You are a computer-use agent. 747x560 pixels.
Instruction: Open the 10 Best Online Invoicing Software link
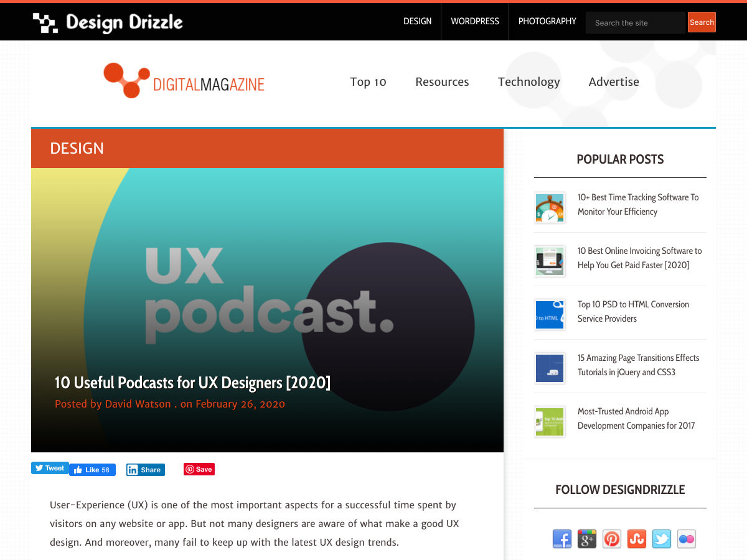tap(639, 258)
